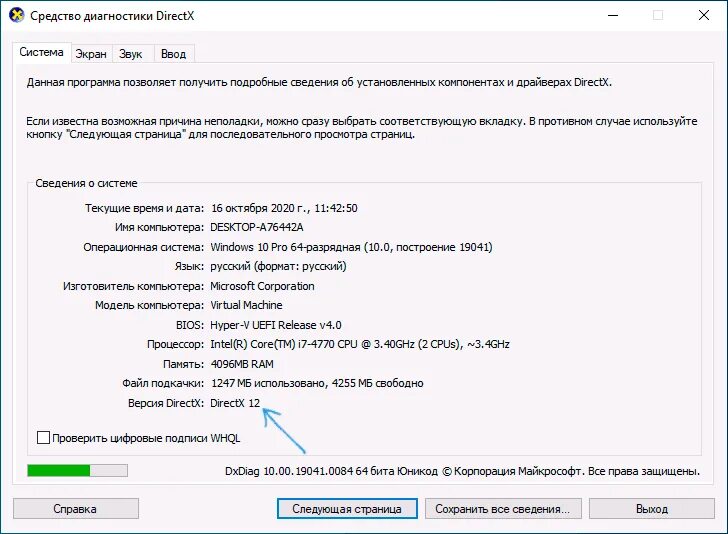
Task: Click the Память: label
Action: [183, 364]
